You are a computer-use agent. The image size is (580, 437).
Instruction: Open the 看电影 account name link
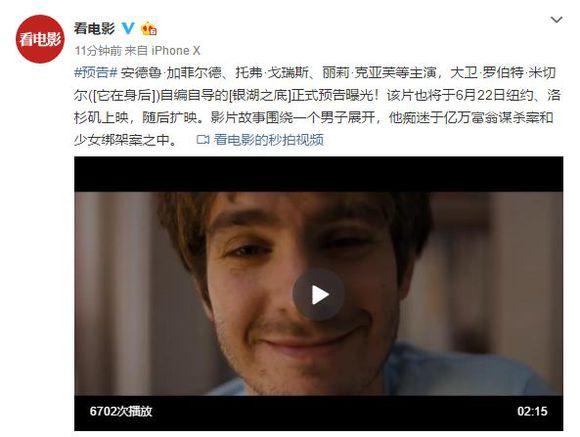tap(94, 28)
